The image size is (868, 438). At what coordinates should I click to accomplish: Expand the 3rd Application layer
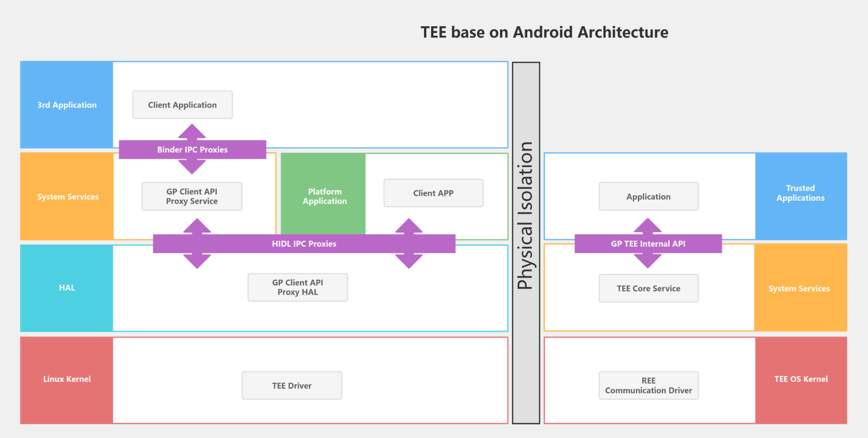point(66,105)
